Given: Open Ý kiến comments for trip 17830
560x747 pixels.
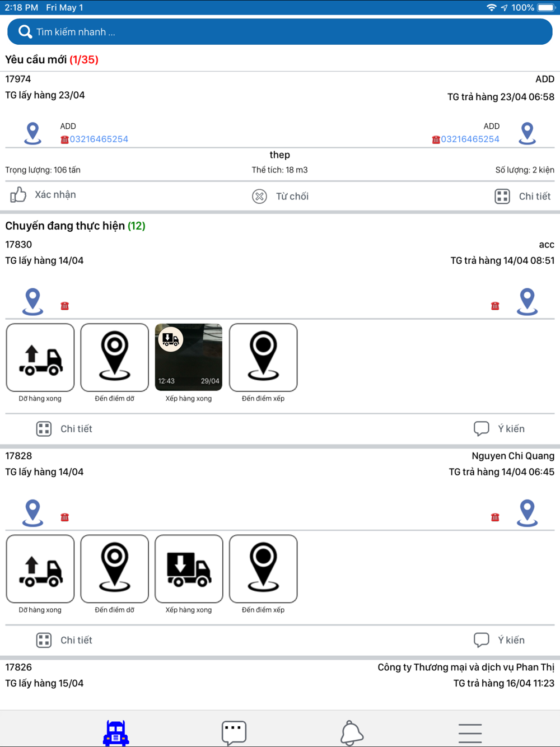Looking at the screenshot, I should [499, 429].
